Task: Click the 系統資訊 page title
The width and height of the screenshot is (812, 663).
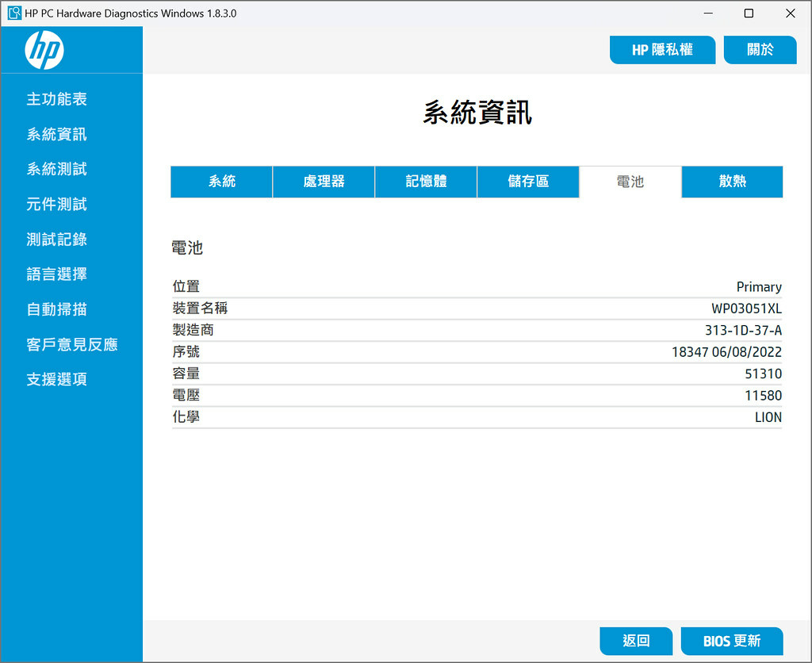Action: (x=477, y=113)
